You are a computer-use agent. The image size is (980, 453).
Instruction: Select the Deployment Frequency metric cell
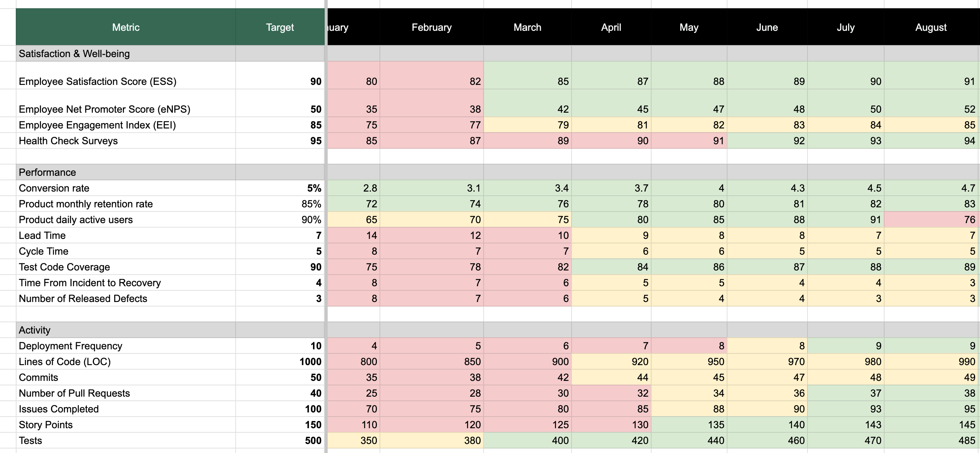(x=126, y=346)
